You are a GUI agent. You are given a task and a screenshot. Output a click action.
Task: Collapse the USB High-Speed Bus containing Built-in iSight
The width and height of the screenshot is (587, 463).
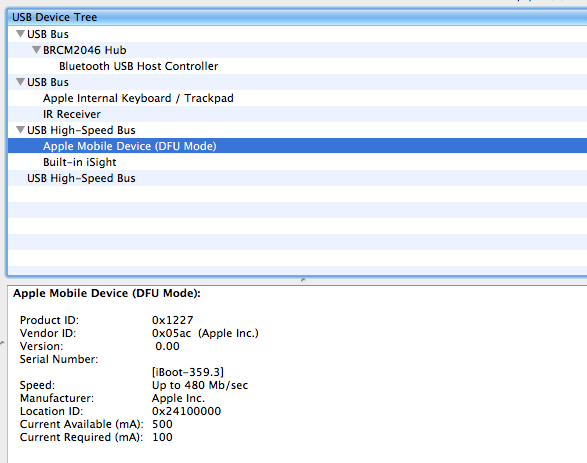[21, 130]
